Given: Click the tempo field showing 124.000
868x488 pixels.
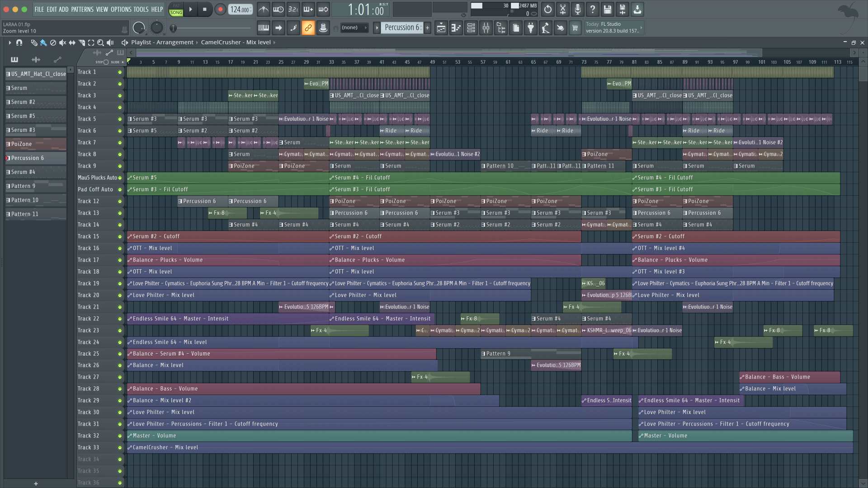Looking at the screenshot, I should pyautogui.click(x=241, y=9).
